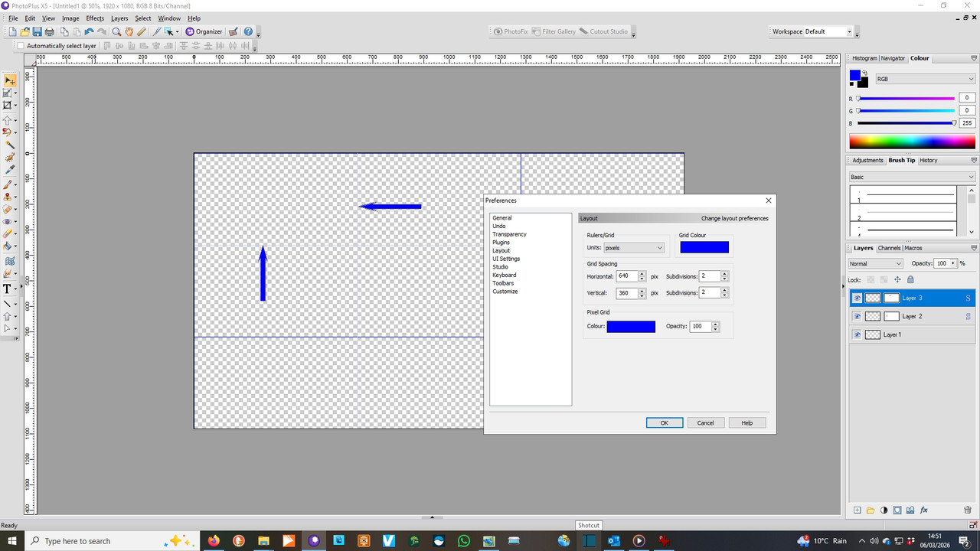Viewport: 980px width, 551px height.
Task: Switch to the History tab
Action: [x=929, y=160]
